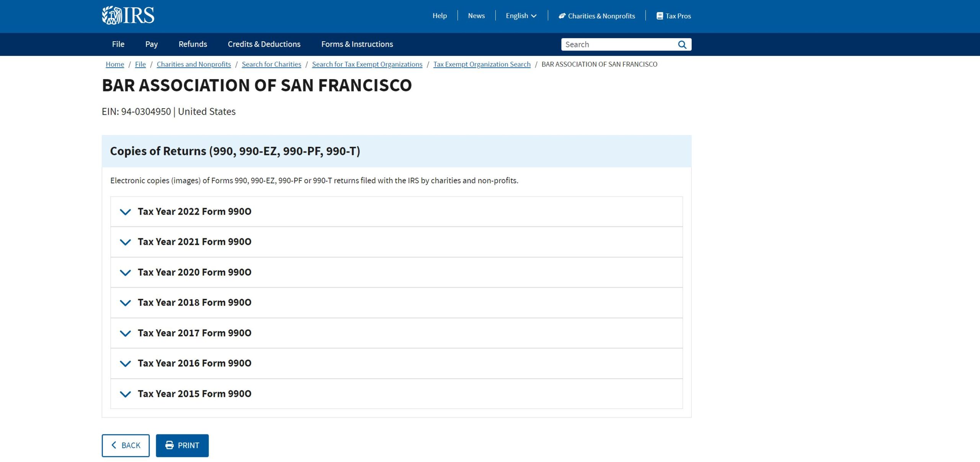The height and width of the screenshot is (462, 980).
Task: Expand Tax Year 2017 Form 990O chevron
Action: click(125, 333)
